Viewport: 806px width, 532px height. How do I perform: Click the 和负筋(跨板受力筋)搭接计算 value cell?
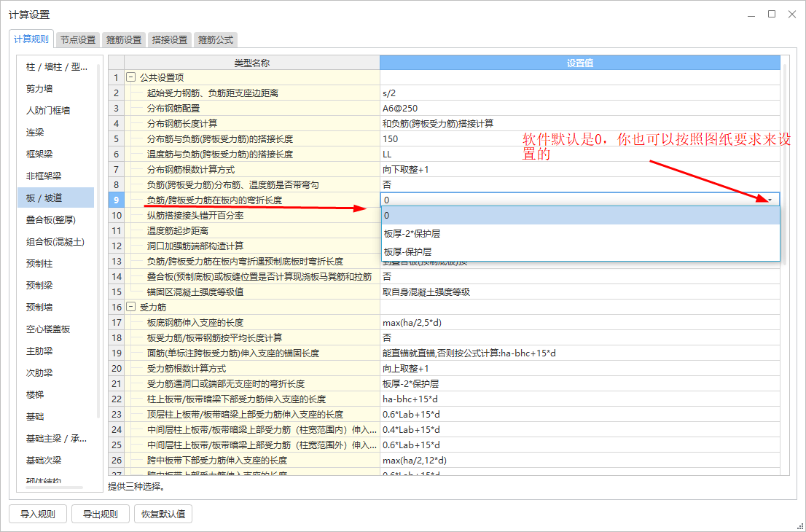pos(580,123)
